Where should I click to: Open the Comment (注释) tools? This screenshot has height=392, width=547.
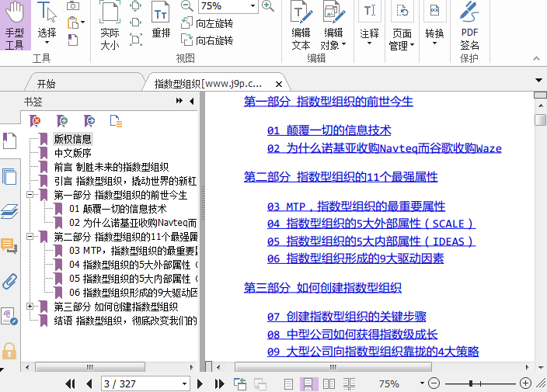tap(369, 24)
